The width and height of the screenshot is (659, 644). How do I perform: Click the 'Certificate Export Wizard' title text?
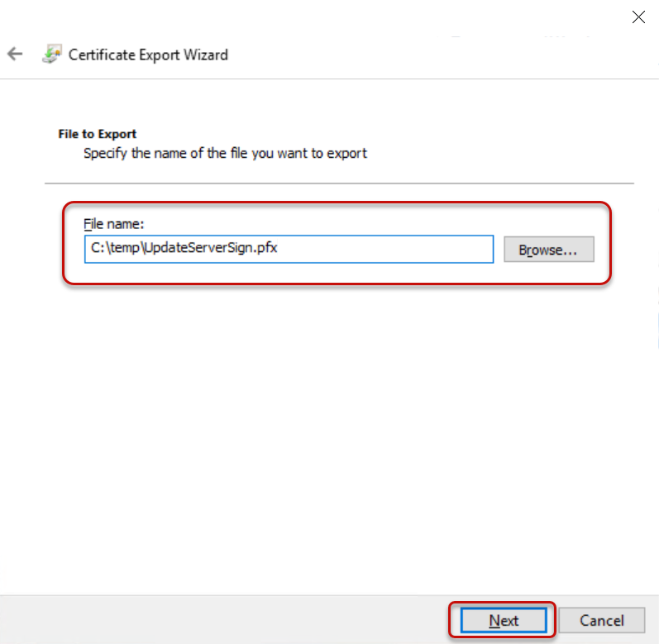tap(148, 55)
